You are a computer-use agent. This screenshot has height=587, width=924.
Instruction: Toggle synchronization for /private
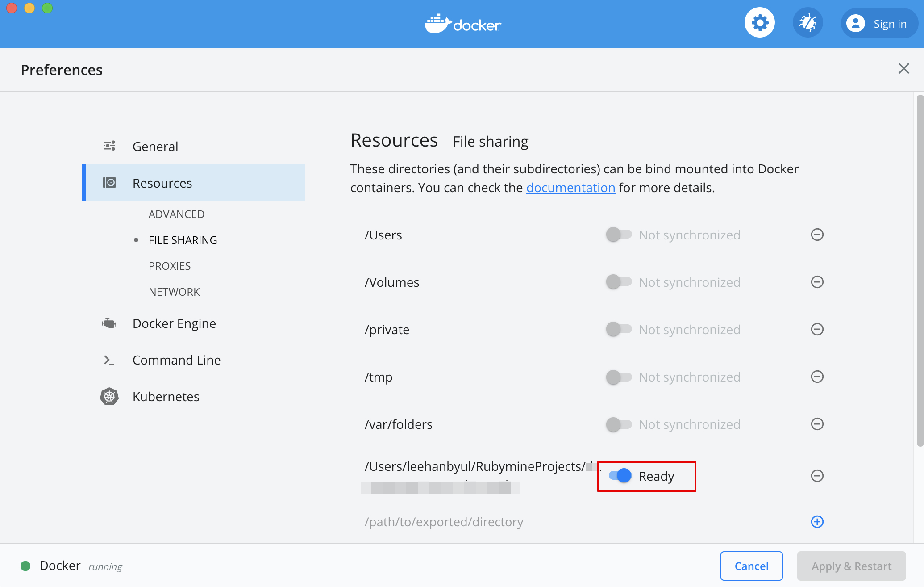619,329
